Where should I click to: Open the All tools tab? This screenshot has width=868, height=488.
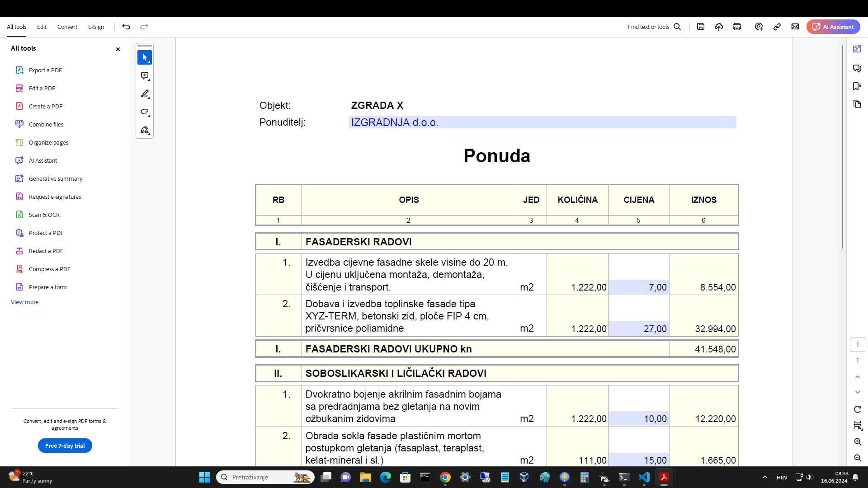pyautogui.click(x=16, y=27)
